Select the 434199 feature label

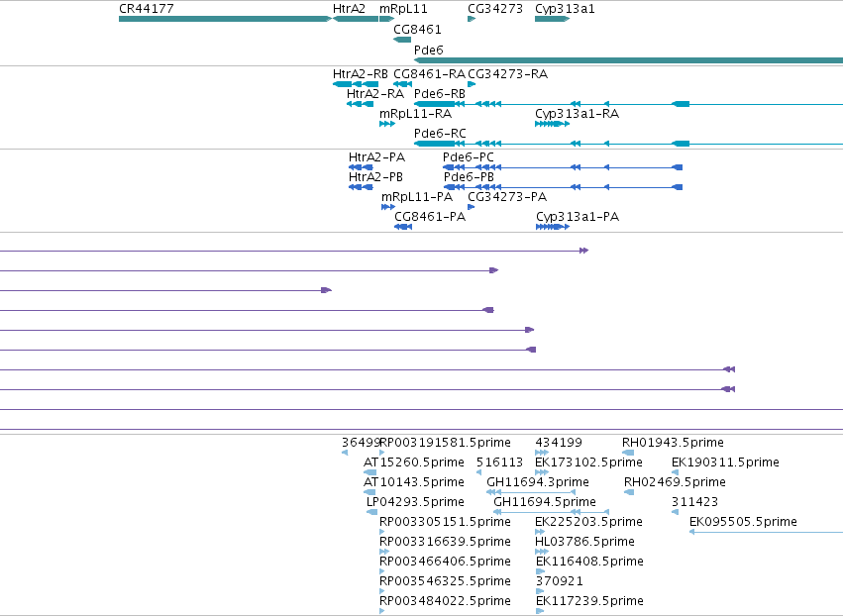[559, 443]
